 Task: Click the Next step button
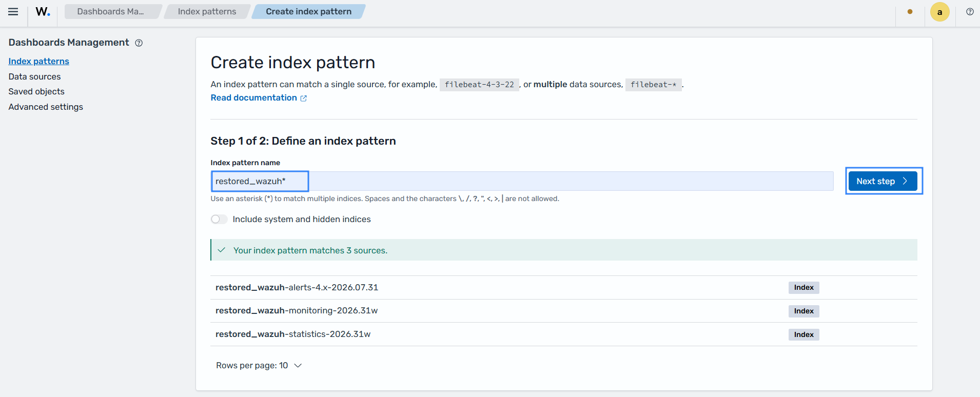coord(883,181)
